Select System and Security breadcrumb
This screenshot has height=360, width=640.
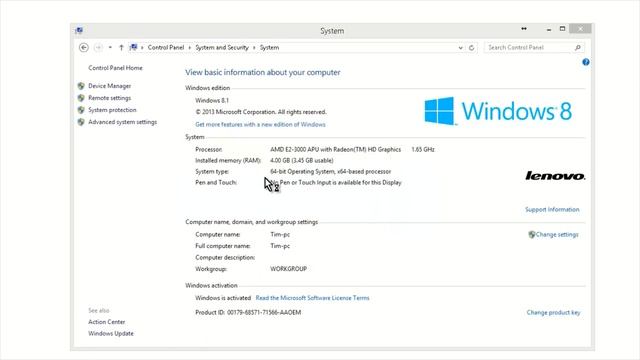222,47
